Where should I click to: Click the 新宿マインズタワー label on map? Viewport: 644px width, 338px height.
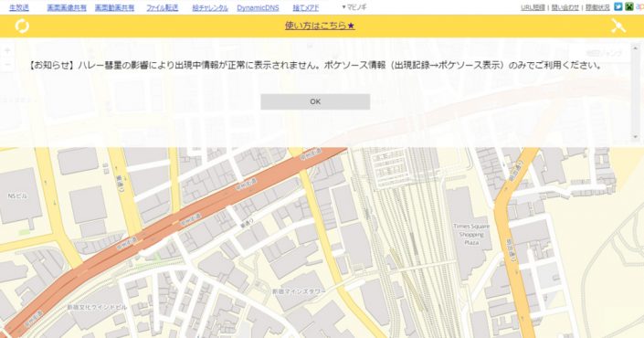tap(299, 291)
